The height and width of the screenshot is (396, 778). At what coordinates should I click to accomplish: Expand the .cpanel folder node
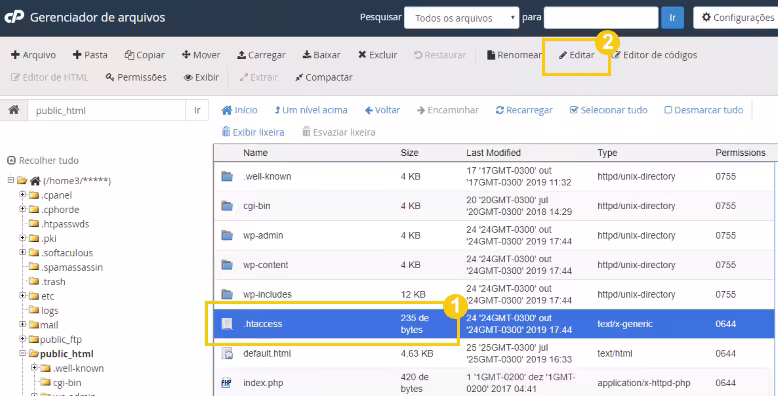pyautogui.click(x=22, y=195)
